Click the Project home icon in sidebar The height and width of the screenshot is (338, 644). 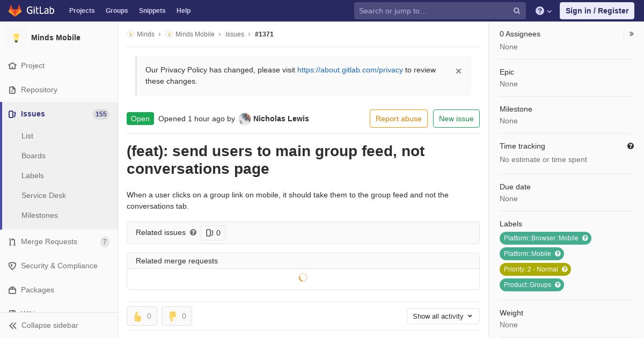click(x=12, y=65)
